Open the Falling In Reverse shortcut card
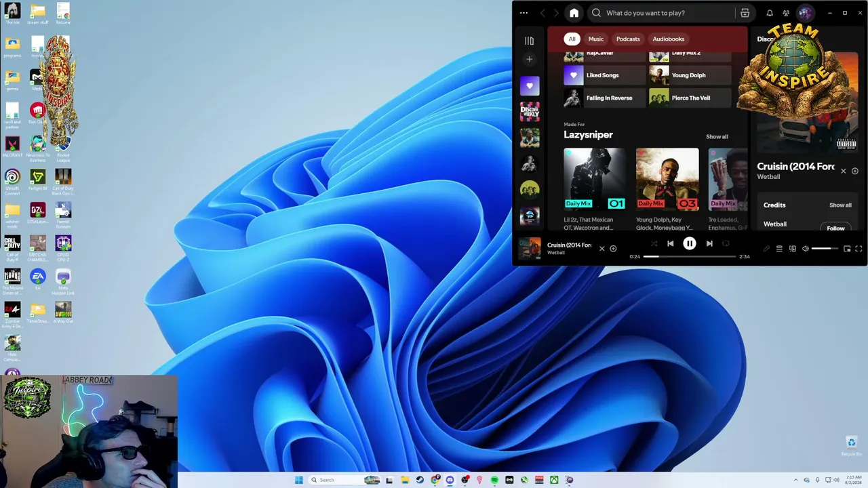The width and height of the screenshot is (868, 488). (604, 98)
